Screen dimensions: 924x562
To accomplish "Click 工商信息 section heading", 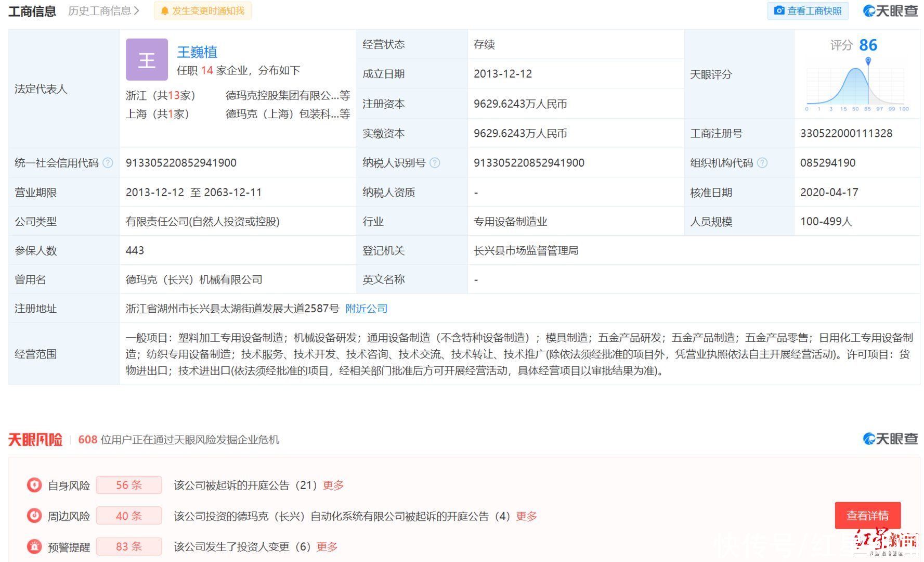I will point(32,11).
